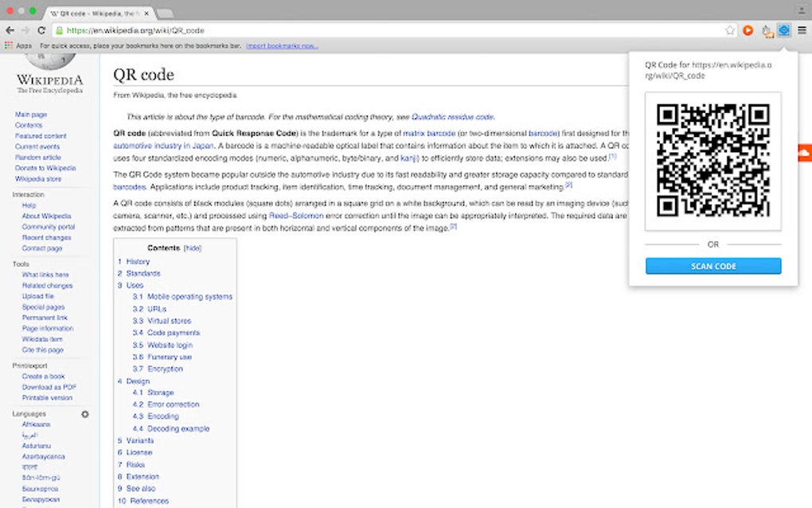The image size is (812, 508).
Task: Open the language settings gear
Action: (84, 414)
